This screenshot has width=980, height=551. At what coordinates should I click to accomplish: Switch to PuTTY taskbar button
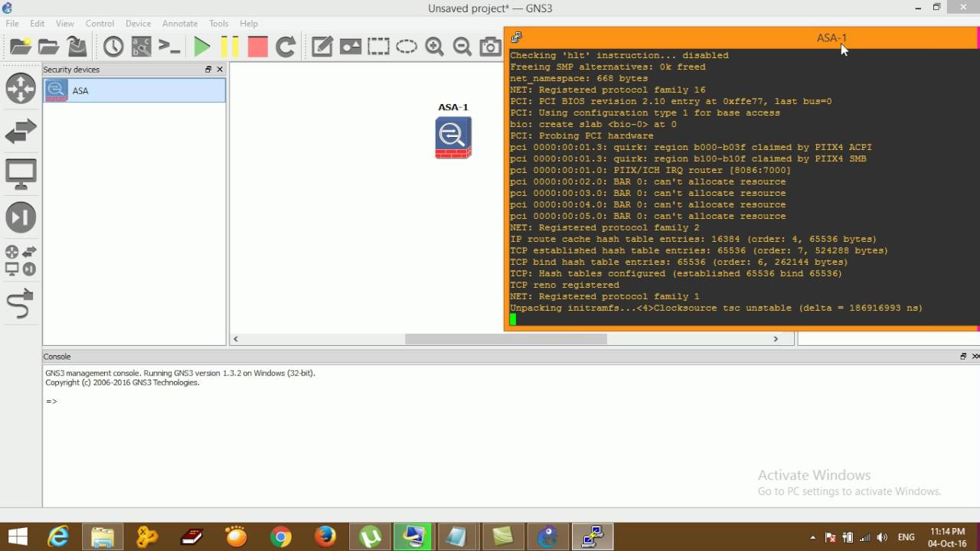pos(593,537)
